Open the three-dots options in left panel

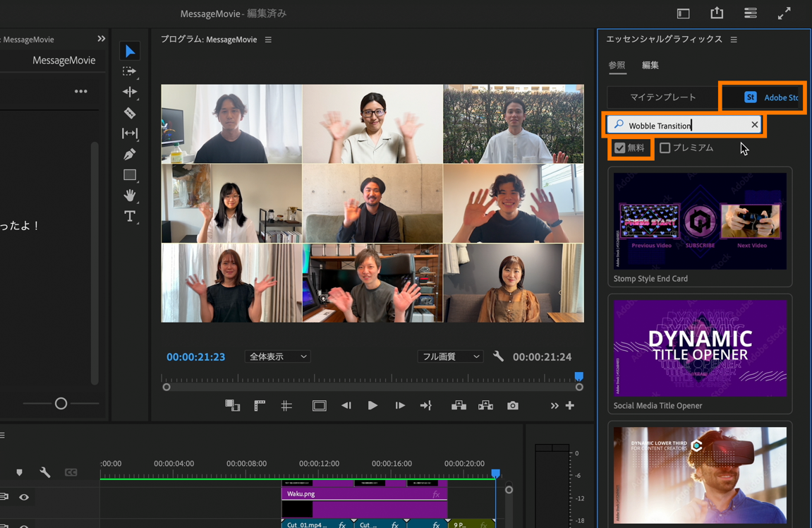click(x=81, y=91)
